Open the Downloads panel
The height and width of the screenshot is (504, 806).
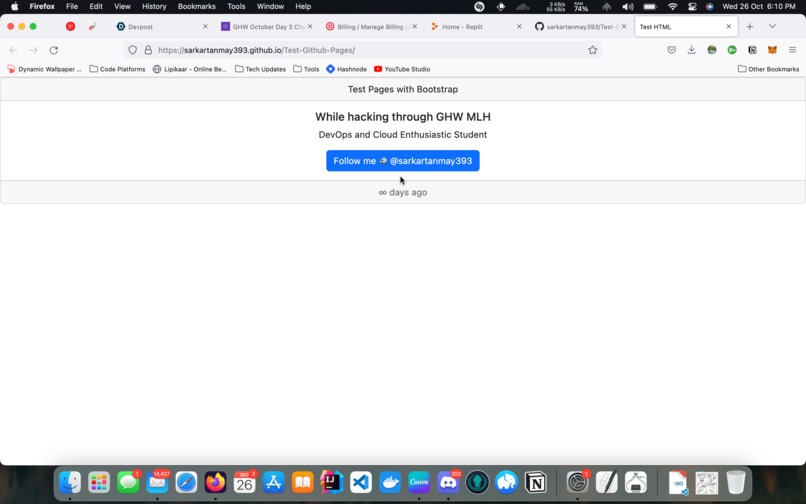(x=691, y=50)
